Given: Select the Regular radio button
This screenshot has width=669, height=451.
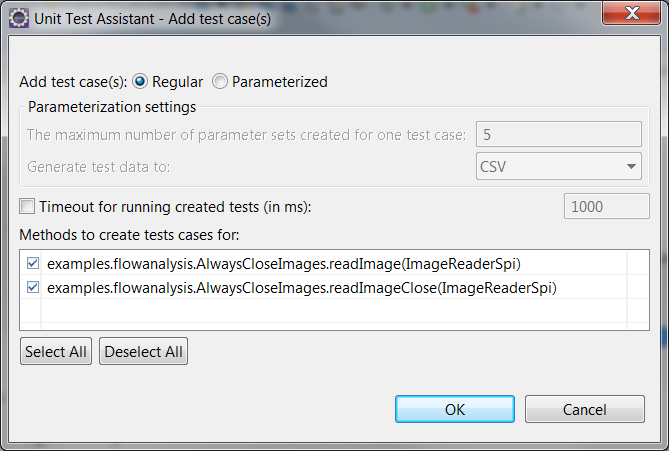Looking at the screenshot, I should pos(140,81).
